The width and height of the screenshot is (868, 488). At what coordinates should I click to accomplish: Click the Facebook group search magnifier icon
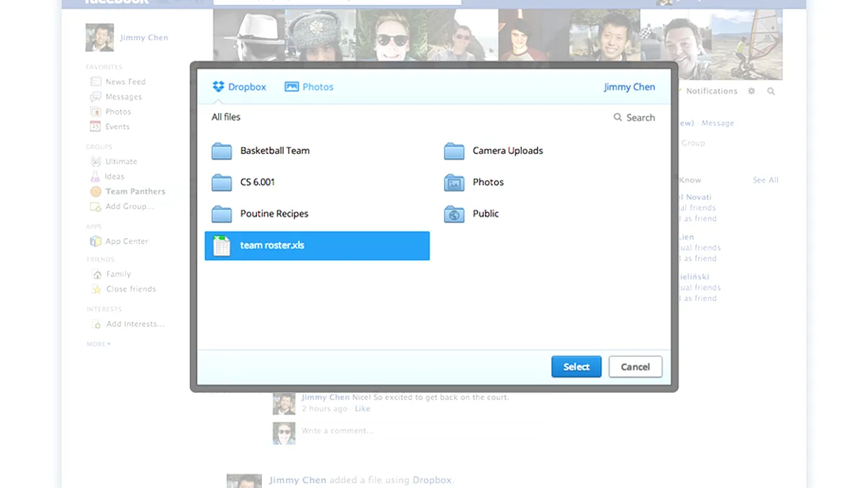click(771, 91)
